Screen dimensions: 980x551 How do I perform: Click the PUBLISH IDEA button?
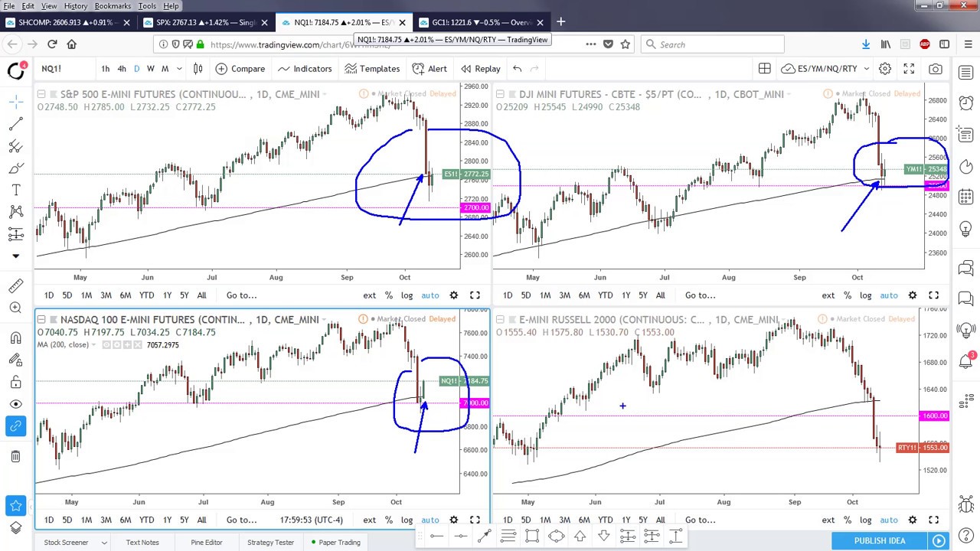pos(880,541)
